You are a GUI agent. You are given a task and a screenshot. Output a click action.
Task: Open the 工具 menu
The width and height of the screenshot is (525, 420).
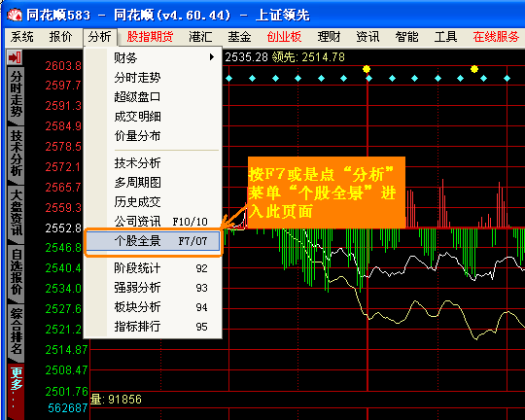[445, 37]
